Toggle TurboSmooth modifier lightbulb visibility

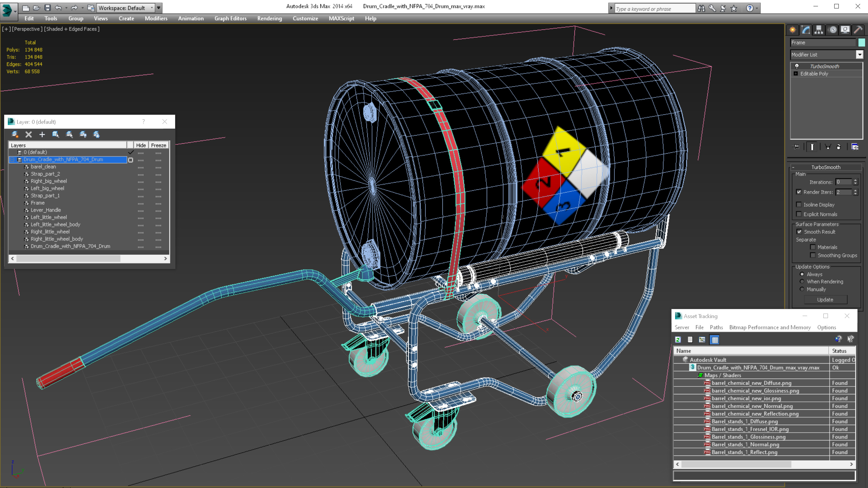(797, 66)
